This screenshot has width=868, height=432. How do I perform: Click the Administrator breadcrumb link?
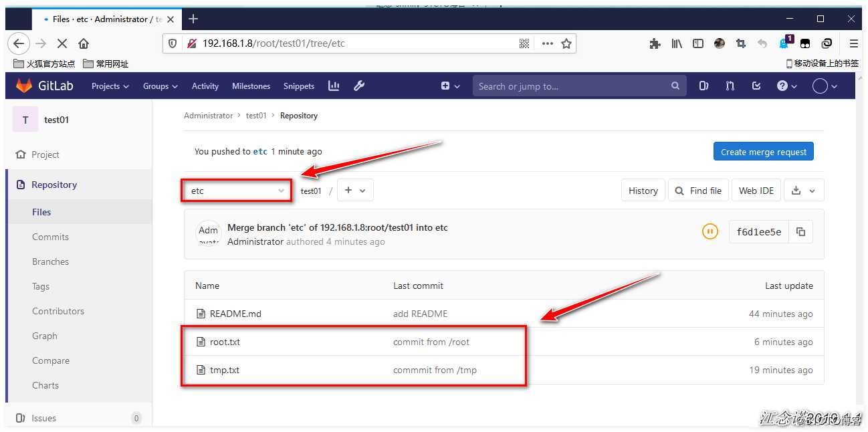point(208,116)
